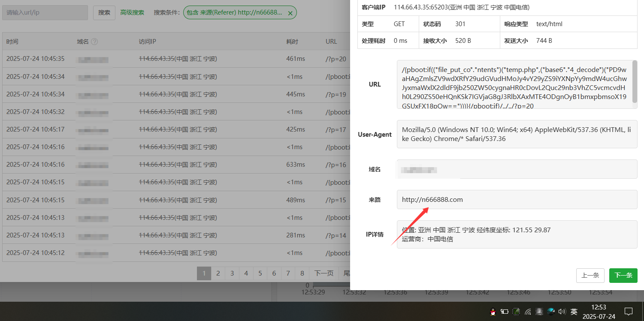Click the /?p=16 URL cell
The width and height of the screenshot is (644, 321).
[336, 165]
